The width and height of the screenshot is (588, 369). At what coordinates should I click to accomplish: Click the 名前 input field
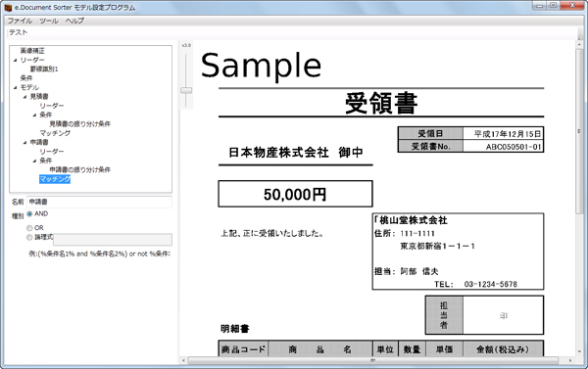[99, 202]
